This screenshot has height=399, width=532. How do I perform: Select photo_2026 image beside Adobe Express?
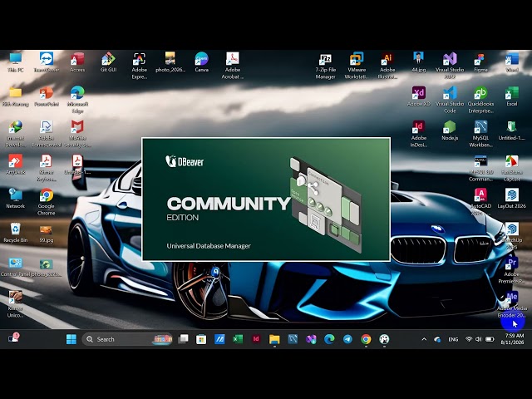coord(170,62)
